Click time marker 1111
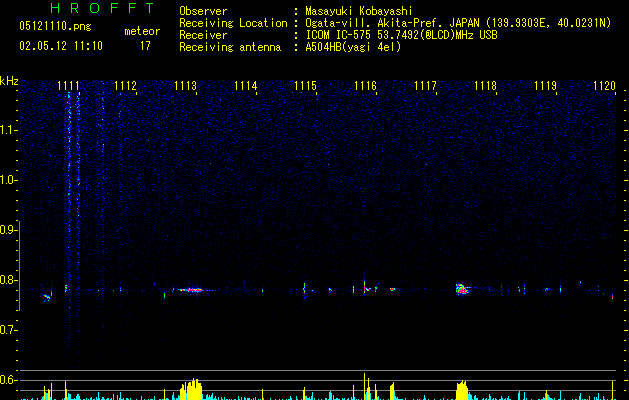This screenshot has height=400, width=629. [x=68, y=86]
